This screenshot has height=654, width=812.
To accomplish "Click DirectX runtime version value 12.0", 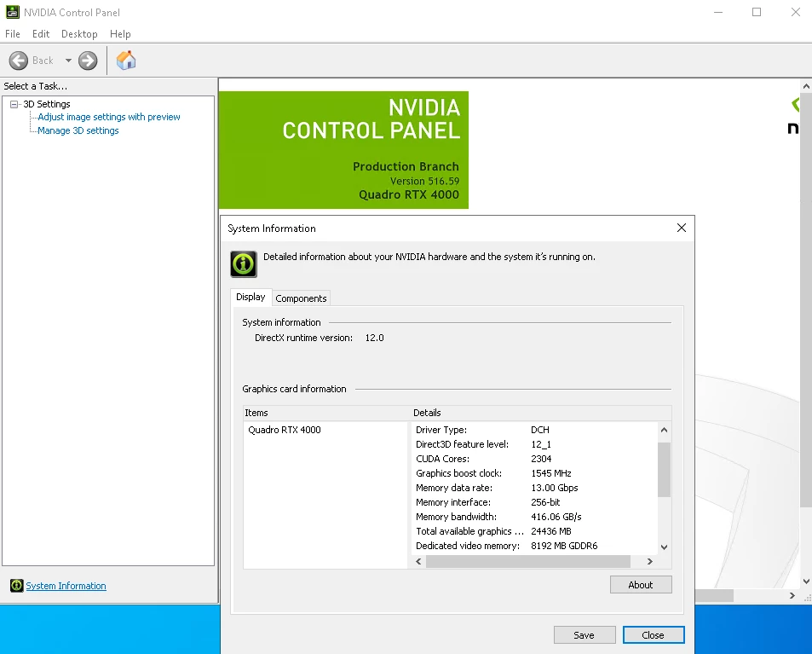I will [x=374, y=338].
